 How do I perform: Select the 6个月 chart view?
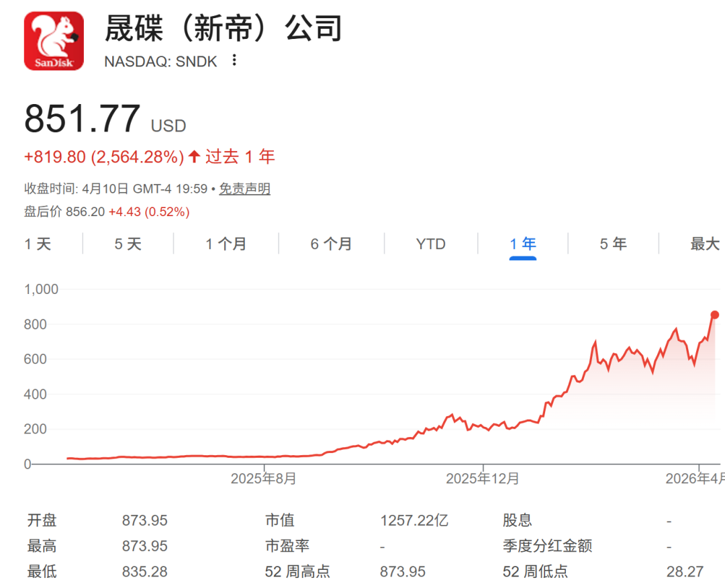tap(330, 244)
